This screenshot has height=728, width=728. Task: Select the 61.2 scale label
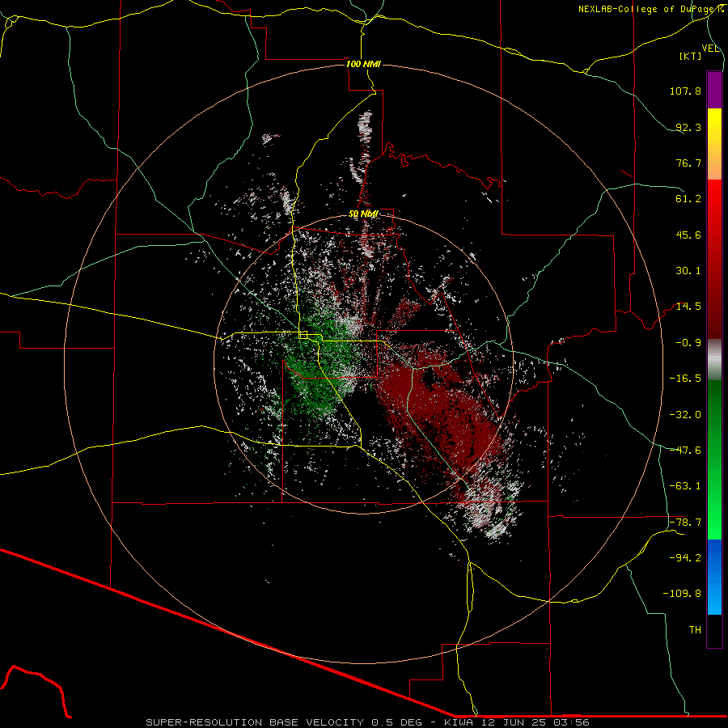(x=688, y=199)
